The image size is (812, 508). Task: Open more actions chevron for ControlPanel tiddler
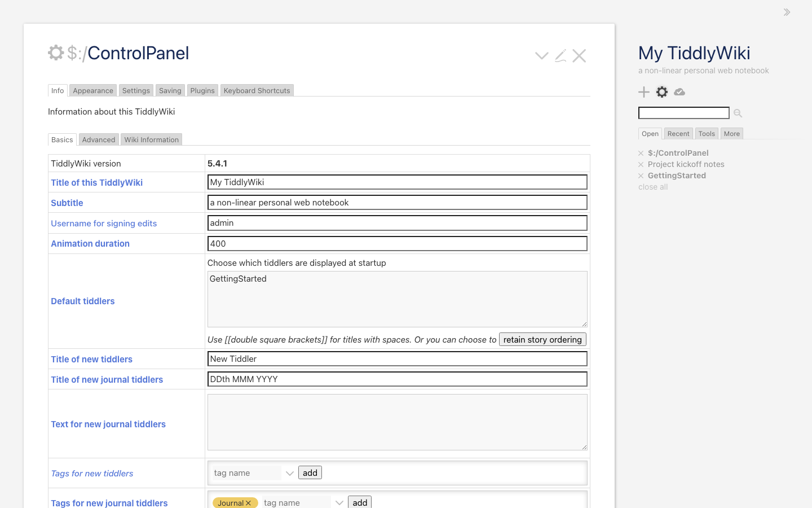tap(542, 55)
